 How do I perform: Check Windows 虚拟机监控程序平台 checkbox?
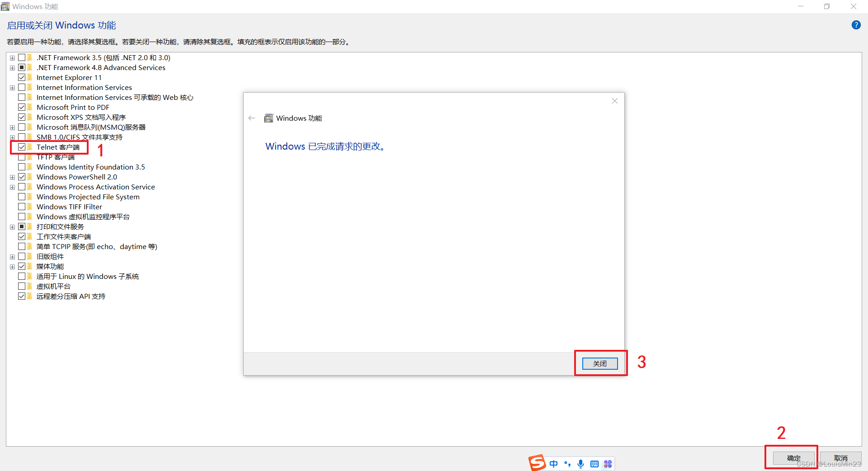[22, 217]
